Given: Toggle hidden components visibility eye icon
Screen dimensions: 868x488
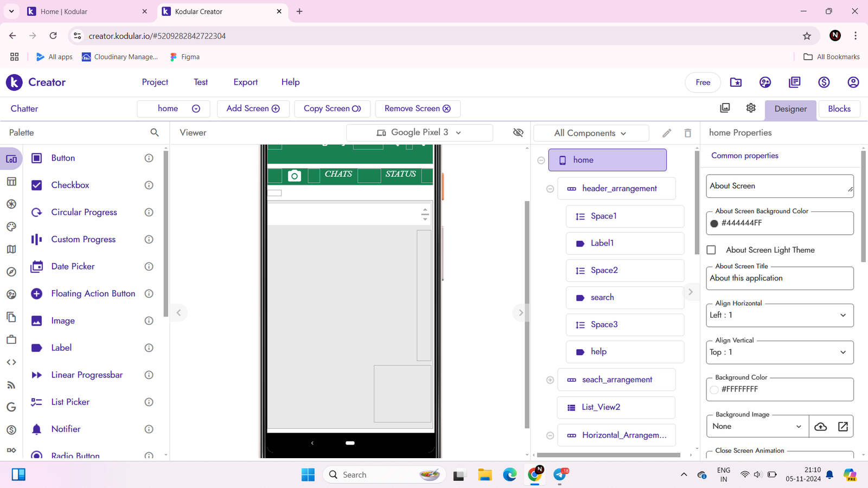Looking at the screenshot, I should pos(518,132).
